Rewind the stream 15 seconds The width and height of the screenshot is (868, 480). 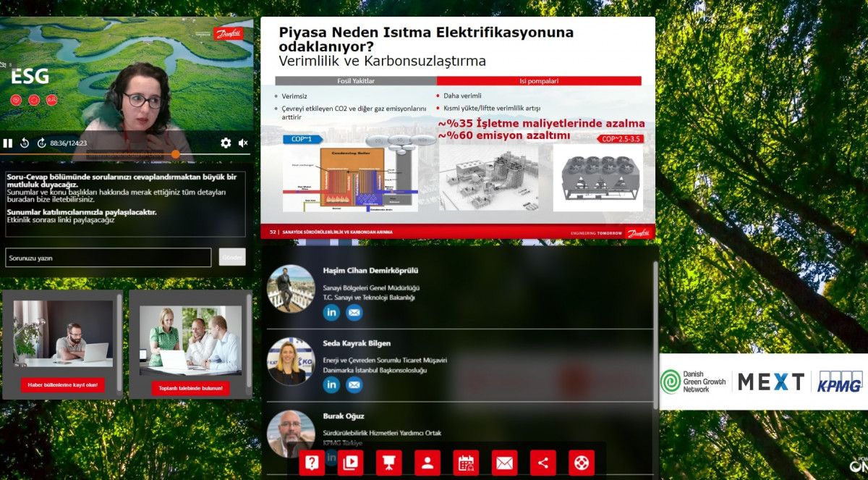pyautogui.click(x=25, y=143)
